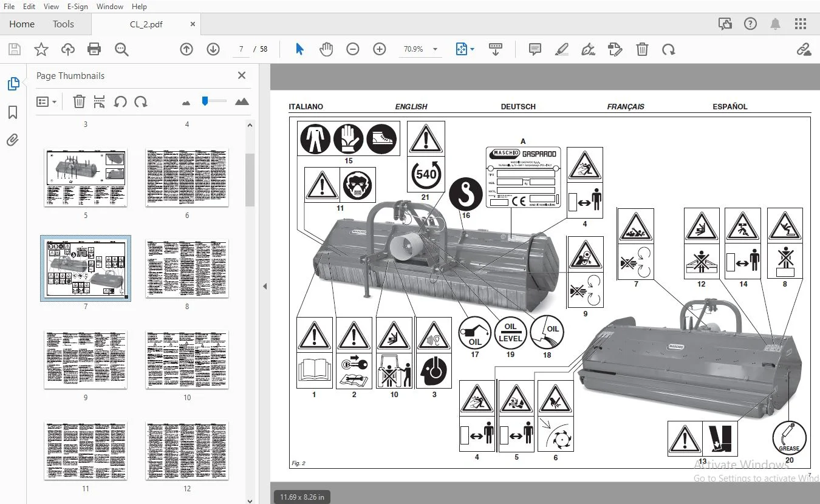Select the CL_2.pdf document tab
The height and width of the screenshot is (504, 820).
pos(146,24)
